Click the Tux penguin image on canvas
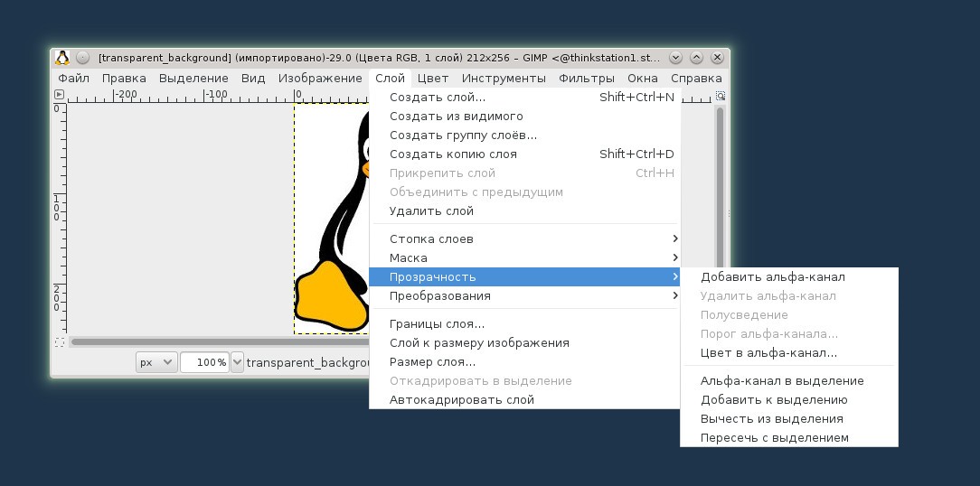The image size is (980, 486). point(332,219)
